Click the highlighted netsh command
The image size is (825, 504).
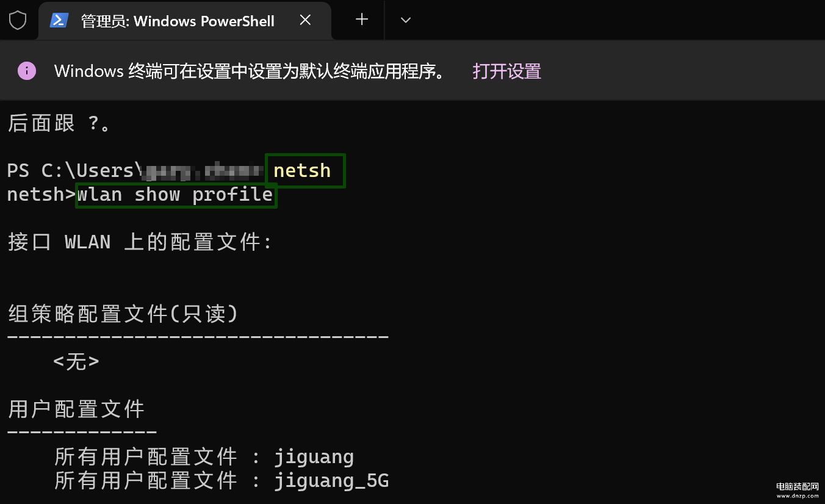coord(303,170)
